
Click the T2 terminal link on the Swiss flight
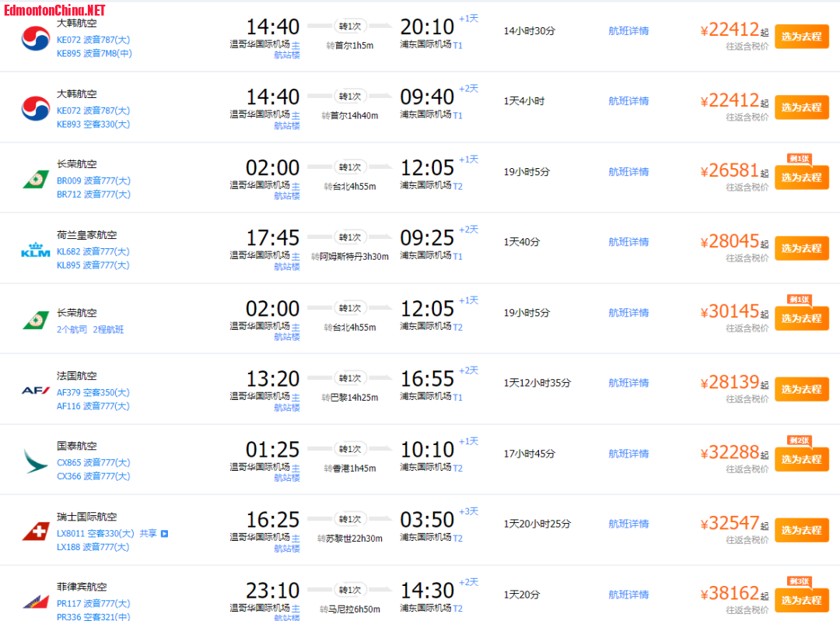[x=457, y=539]
